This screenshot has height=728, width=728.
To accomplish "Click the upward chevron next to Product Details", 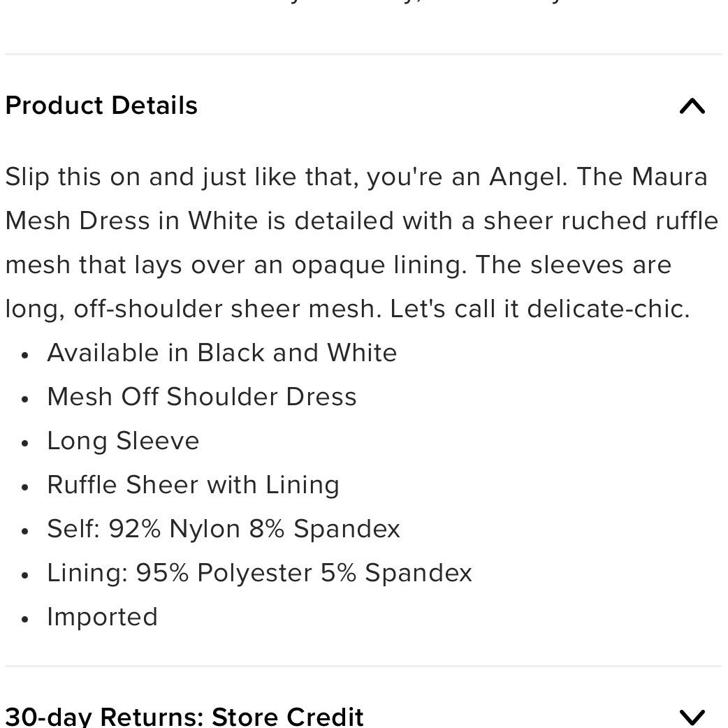I will click(692, 105).
